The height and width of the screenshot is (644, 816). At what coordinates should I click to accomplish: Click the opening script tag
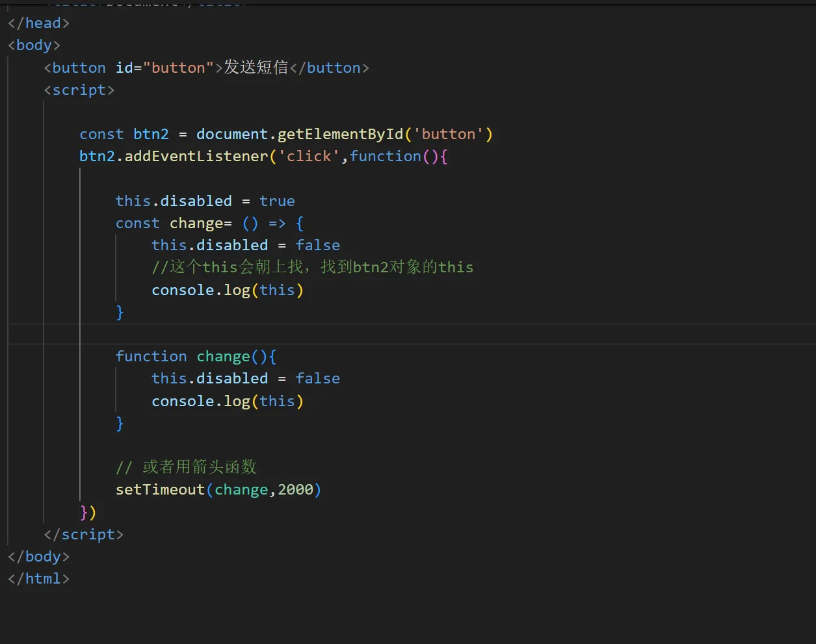point(79,90)
